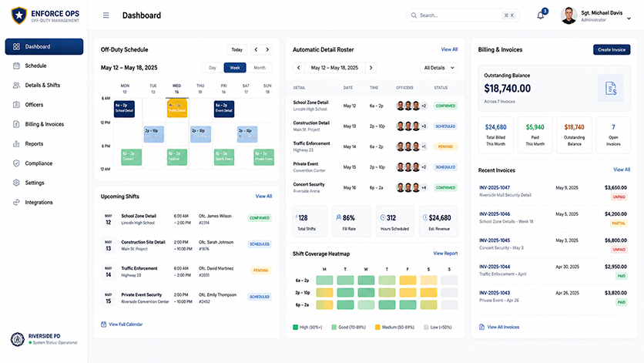Click Friday 2p-10p heatmap cell
This screenshot has height=363, width=644.
tap(408, 293)
